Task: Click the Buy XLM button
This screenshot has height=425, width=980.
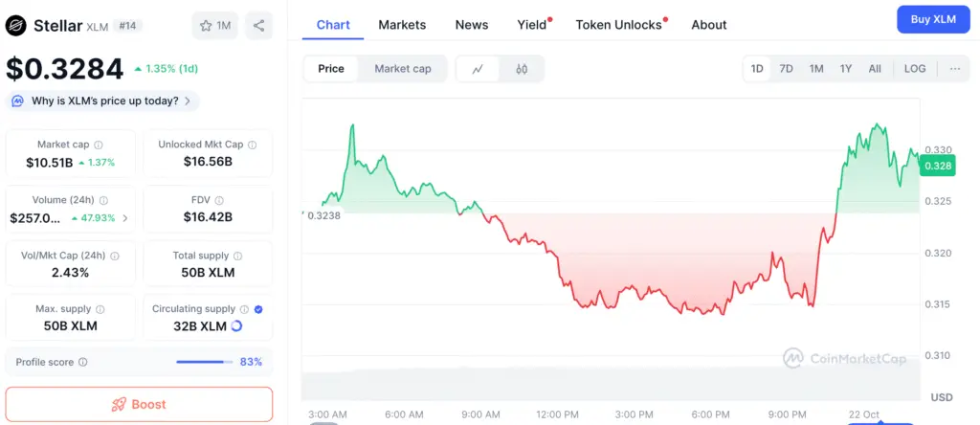Action: (932, 19)
